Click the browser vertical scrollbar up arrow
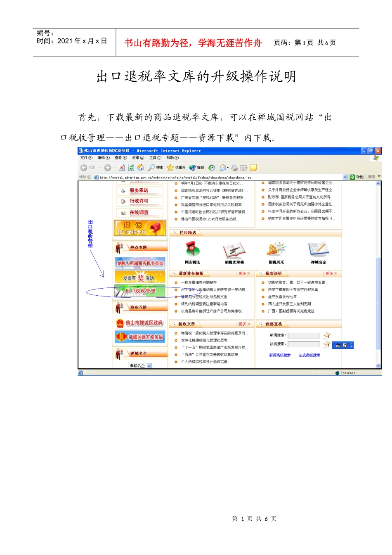The height and width of the screenshot is (555, 392). [x=378, y=184]
